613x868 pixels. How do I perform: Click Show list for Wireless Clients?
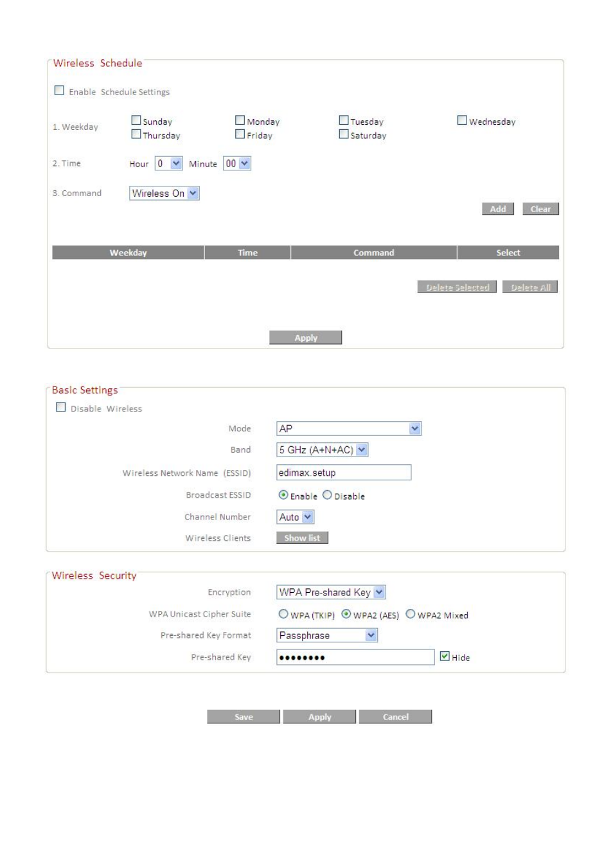tap(302, 538)
